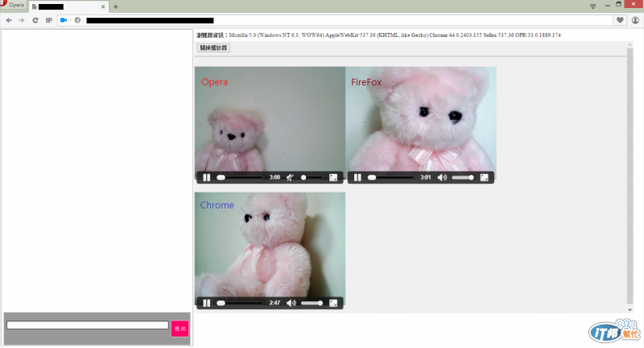Adjust the Chrome video volume slider
644x348 pixels.
tap(312, 303)
